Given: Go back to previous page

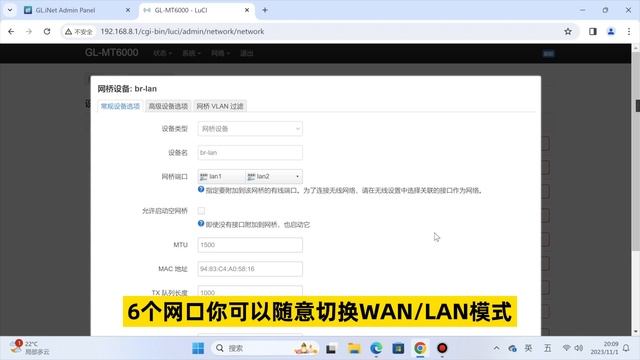Looking at the screenshot, I should pyautogui.click(x=11, y=31).
